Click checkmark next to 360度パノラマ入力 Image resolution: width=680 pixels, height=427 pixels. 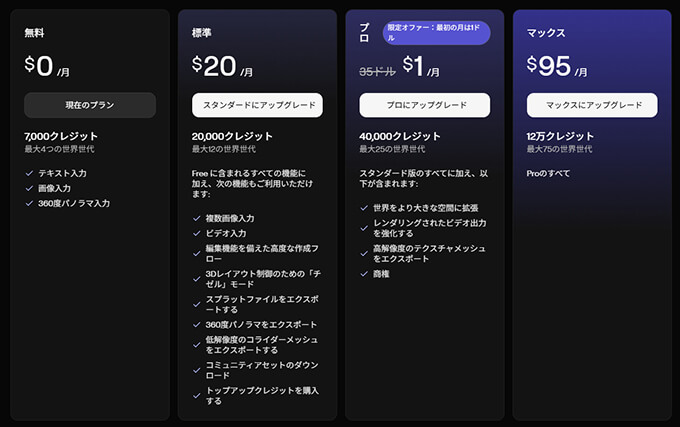tap(29, 203)
